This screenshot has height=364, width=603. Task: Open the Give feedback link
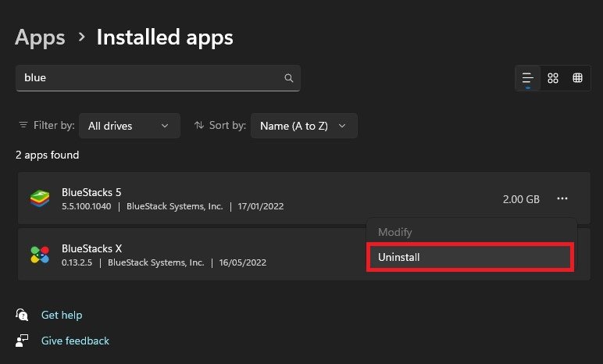[75, 341]
